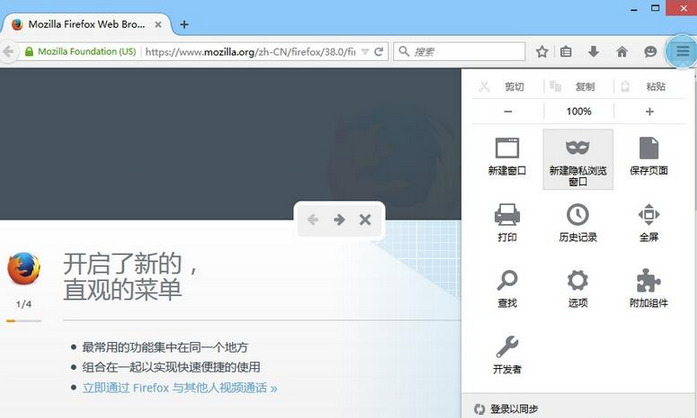Open Find (查找) in menu panel
Image resolution: width=697 pixels, height=418 pixels.
(507, 289)
